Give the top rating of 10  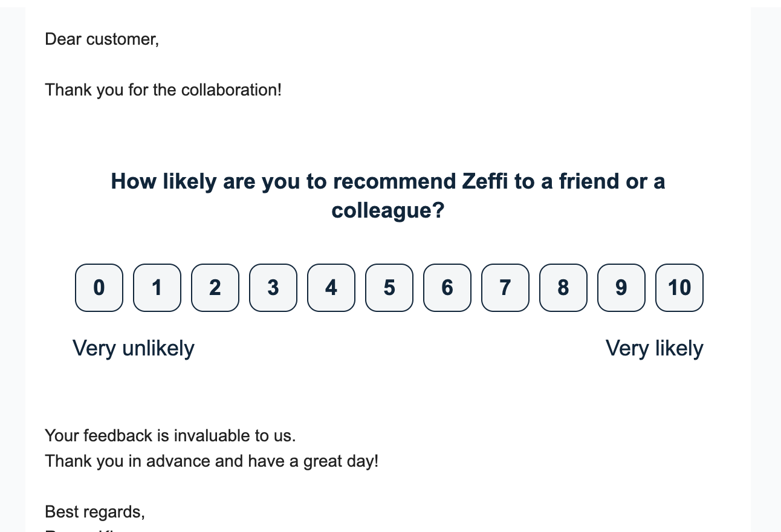(x=679, y=288)
